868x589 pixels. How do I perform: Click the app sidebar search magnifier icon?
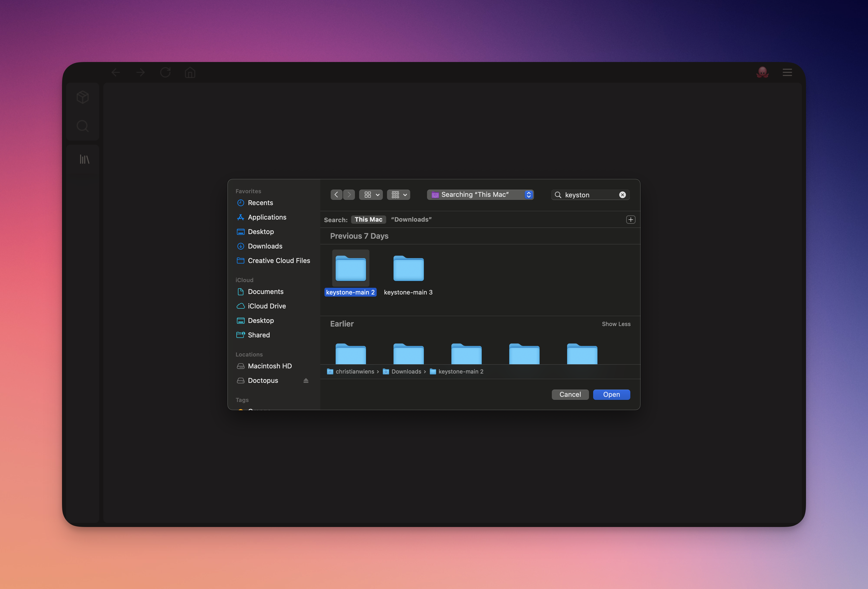[x=83, y=126]
